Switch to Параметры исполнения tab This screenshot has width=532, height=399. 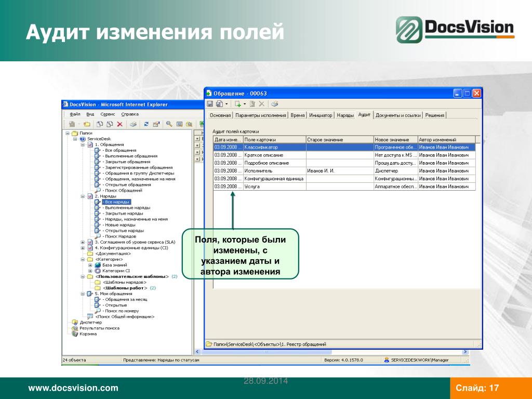point(261,115)
